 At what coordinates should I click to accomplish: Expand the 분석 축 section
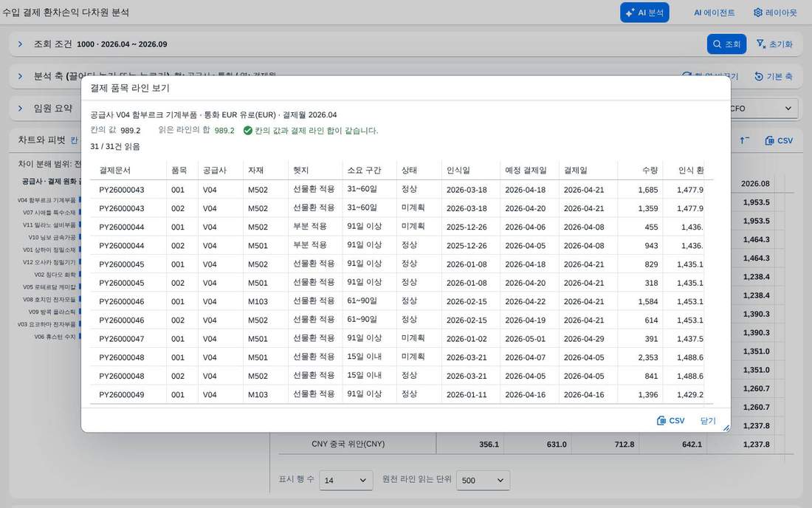coord(20,76)
